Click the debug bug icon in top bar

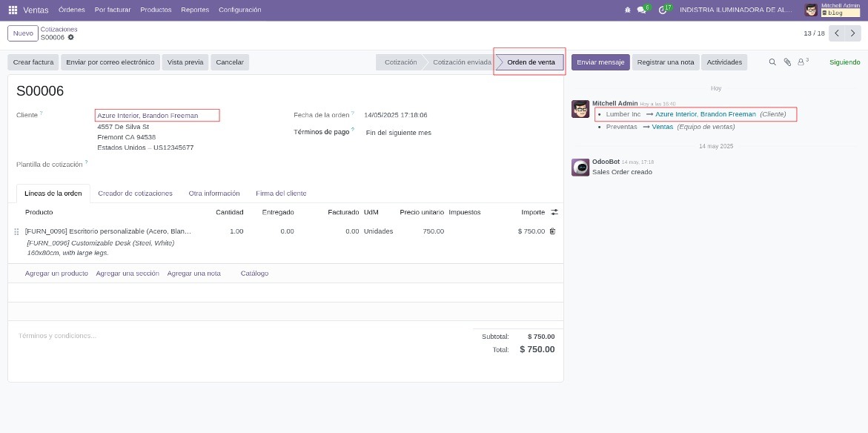(x=627, y=10)
